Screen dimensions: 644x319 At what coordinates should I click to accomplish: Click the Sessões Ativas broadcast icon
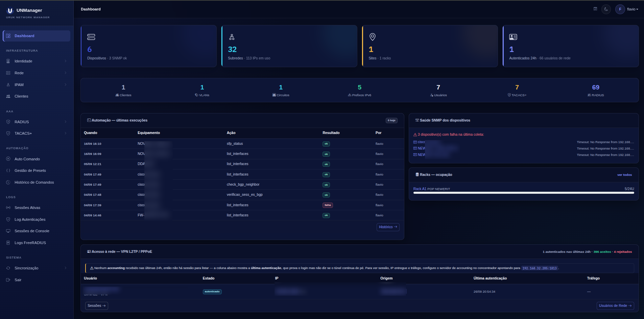[8, 208]
